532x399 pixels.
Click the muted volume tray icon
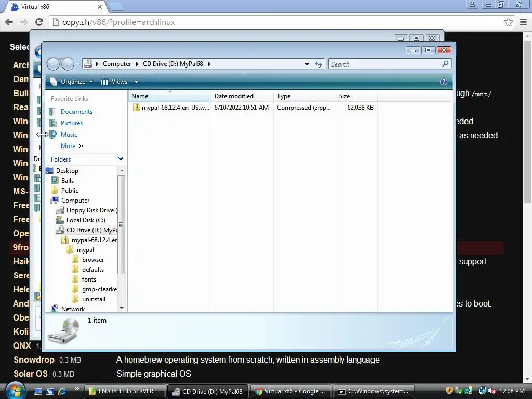[x=492, y=391]
